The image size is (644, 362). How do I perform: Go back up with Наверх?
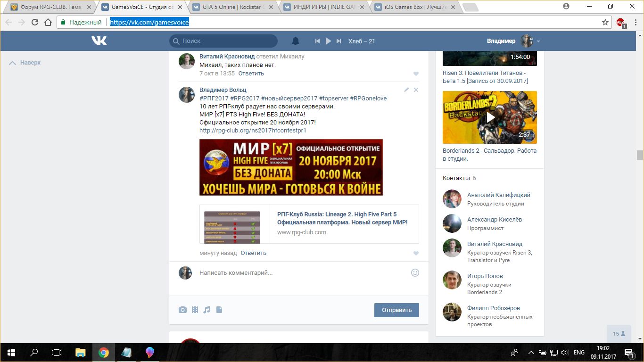(x=25, y=62)
